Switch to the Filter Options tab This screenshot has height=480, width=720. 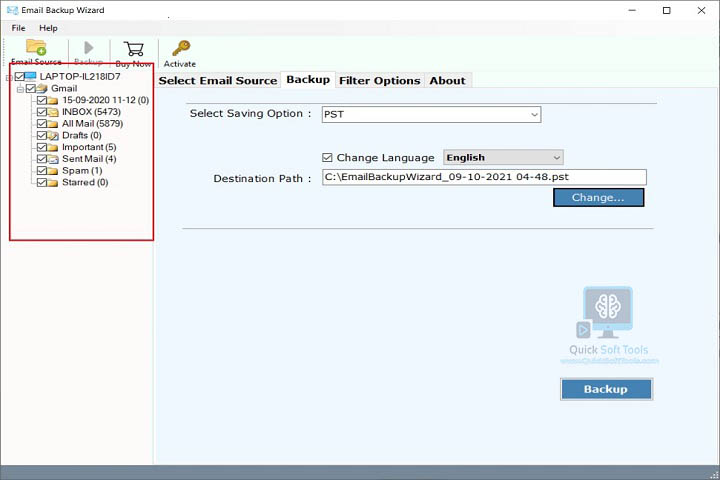380,80
